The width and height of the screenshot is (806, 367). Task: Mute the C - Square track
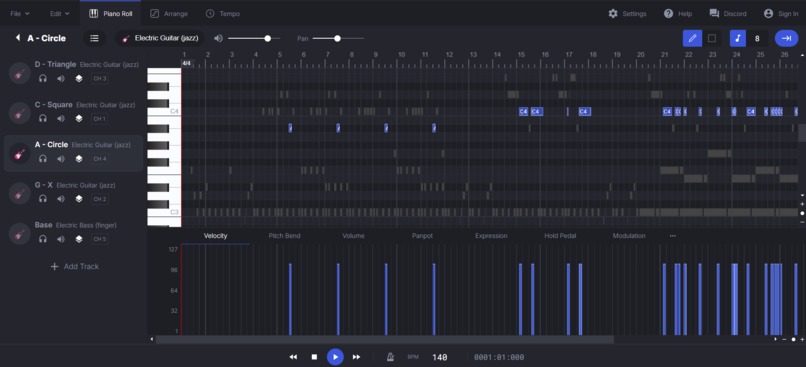tap(61, 119)
